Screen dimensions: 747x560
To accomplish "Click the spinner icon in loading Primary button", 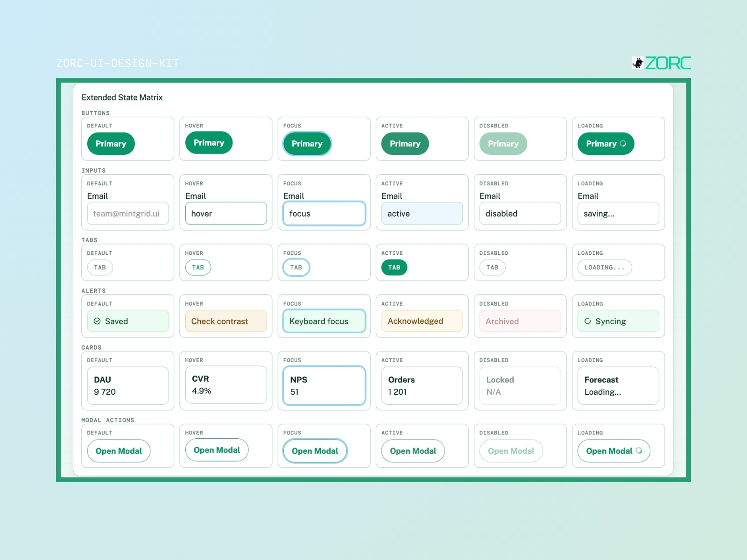I will click(x=623, y=144).
